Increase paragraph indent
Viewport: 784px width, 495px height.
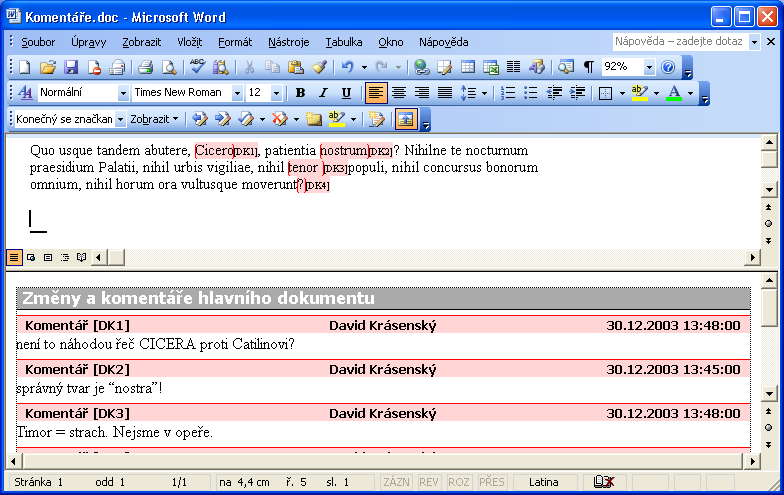point(577,92)
